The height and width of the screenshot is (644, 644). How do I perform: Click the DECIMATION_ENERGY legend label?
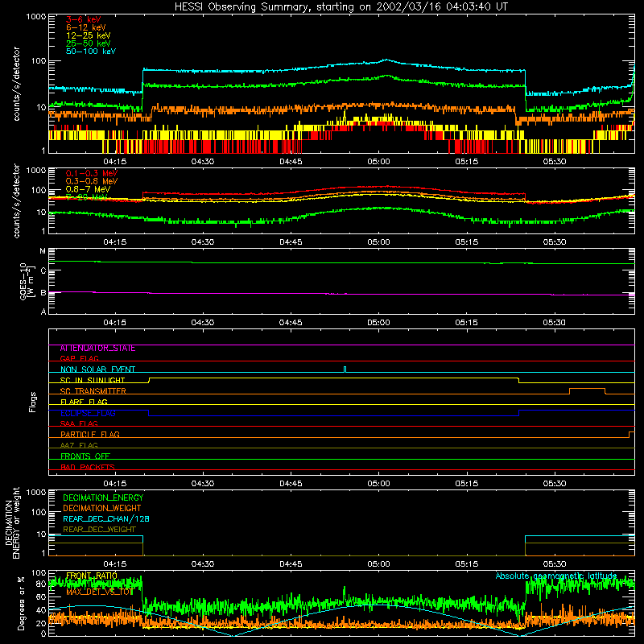pyautogui.click(x=103, y=497)
